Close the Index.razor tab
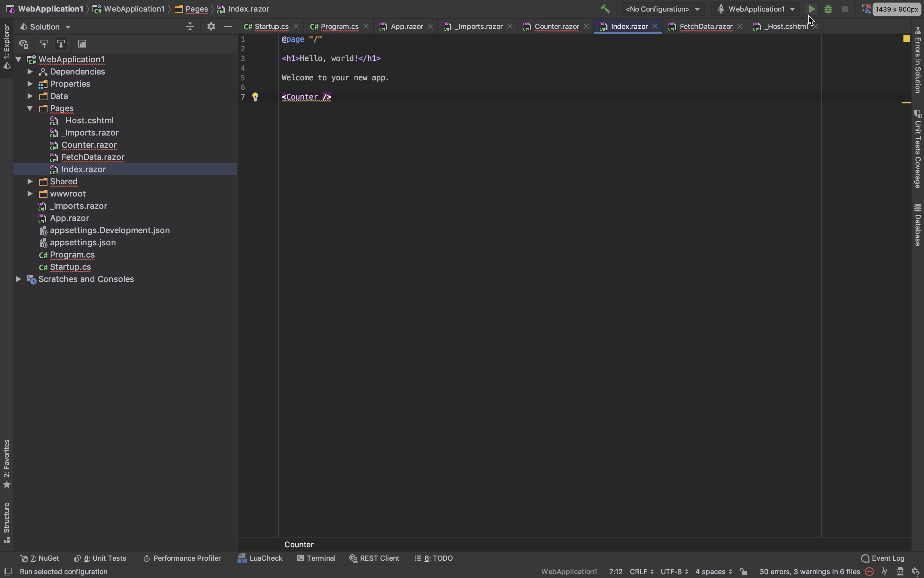Image resolution: width=924 pixels, height=578 pixels. coord(655,26)
